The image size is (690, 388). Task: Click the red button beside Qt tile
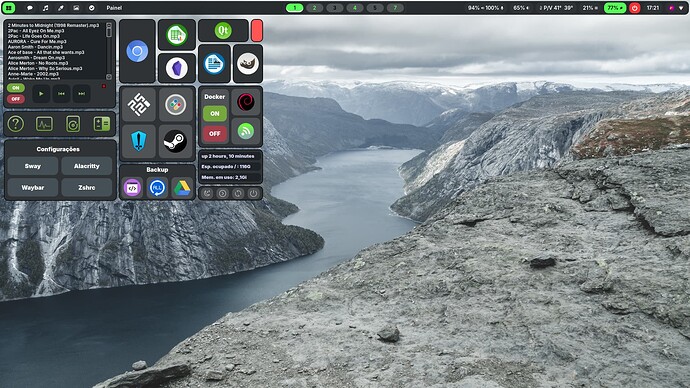257,30
